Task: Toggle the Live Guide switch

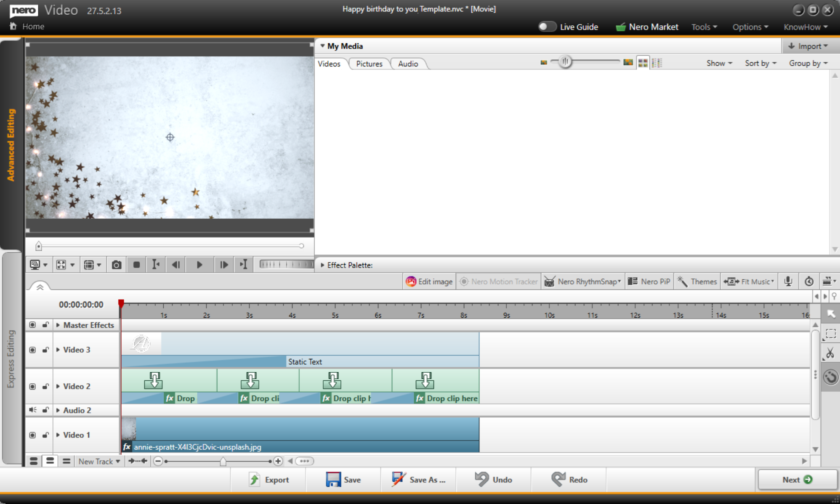Action: pos(547,27)
